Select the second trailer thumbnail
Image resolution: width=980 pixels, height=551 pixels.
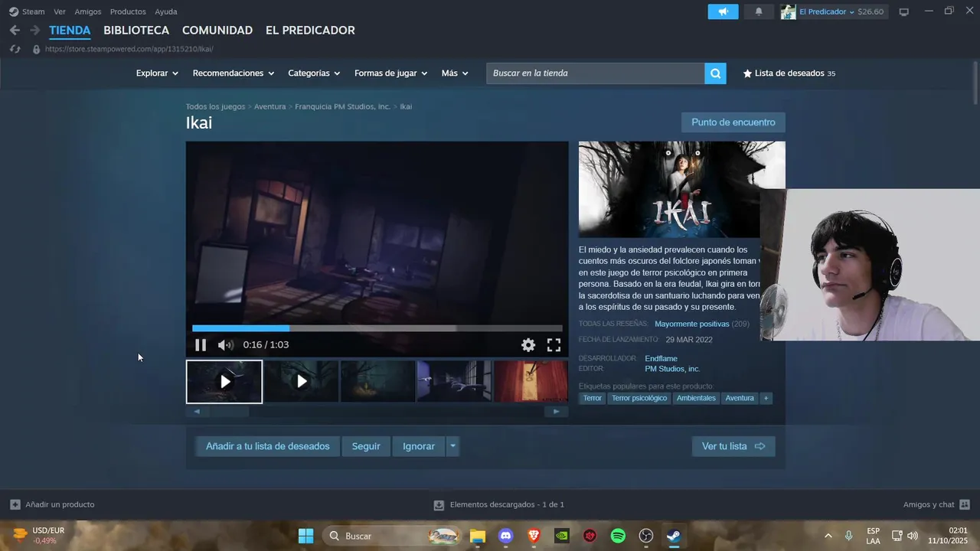click(x=302, y=381)
